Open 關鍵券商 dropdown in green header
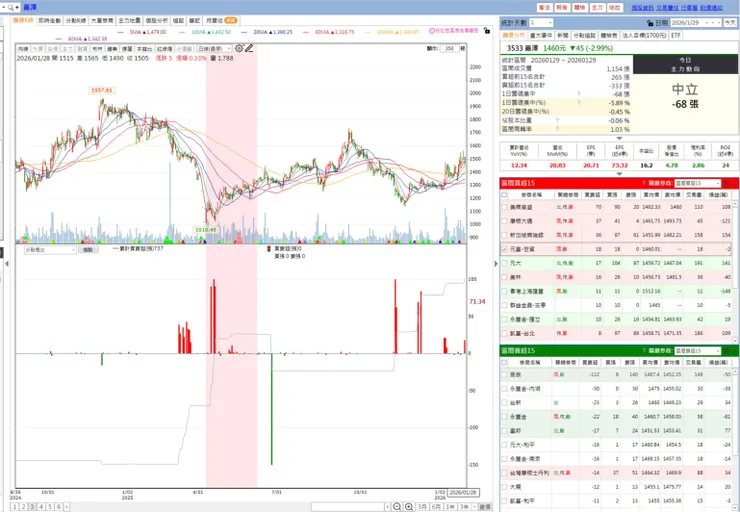 (x=698, y=351)
